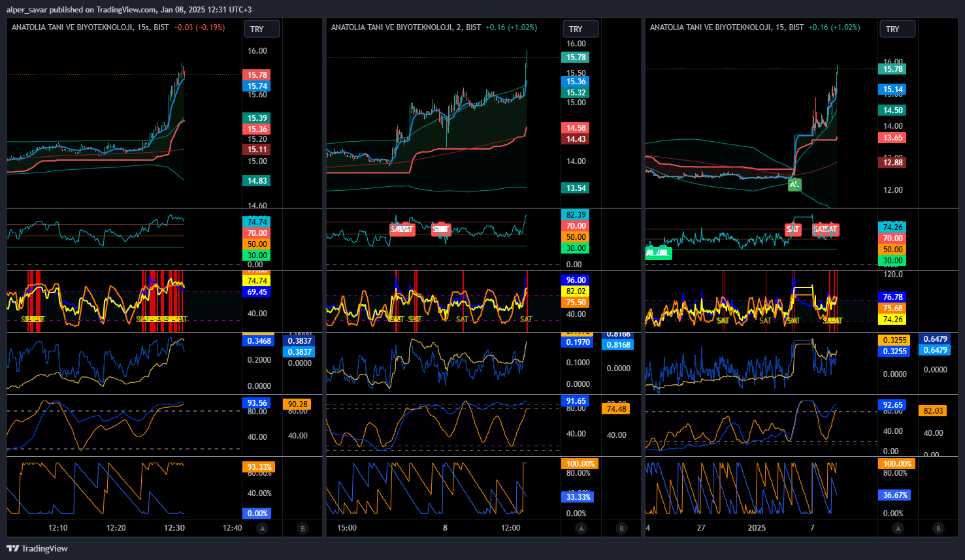This screenshot has width=965, height=560.
Task: Select blue 0.3468 indicator value on 15s chart
Action: (x=259, y=341)
